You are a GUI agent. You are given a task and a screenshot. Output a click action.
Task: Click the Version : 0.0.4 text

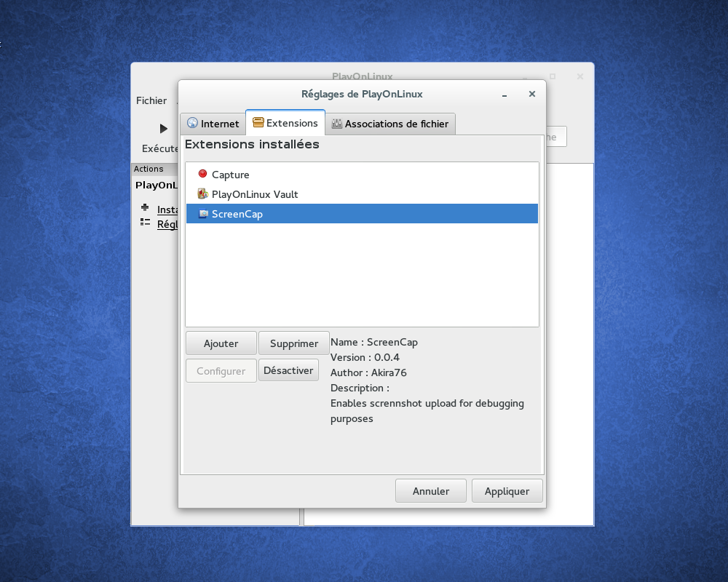[x=365, y=357]
